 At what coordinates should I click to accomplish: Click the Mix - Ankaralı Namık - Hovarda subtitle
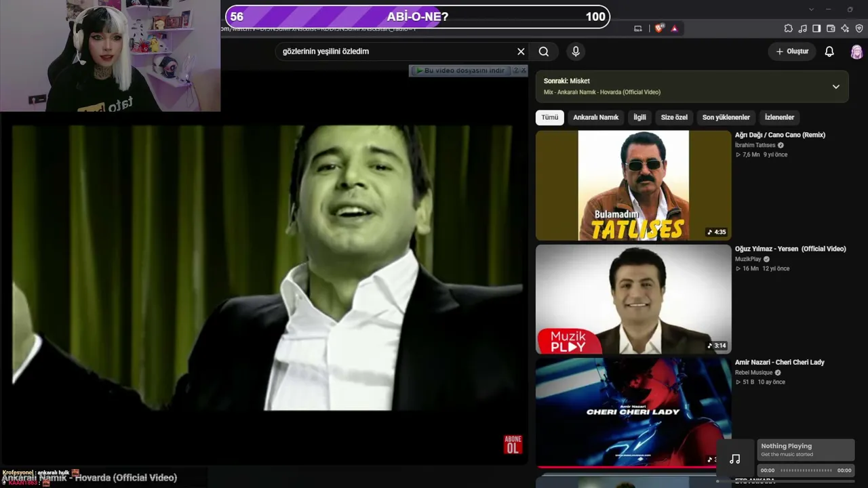(602, 92)
